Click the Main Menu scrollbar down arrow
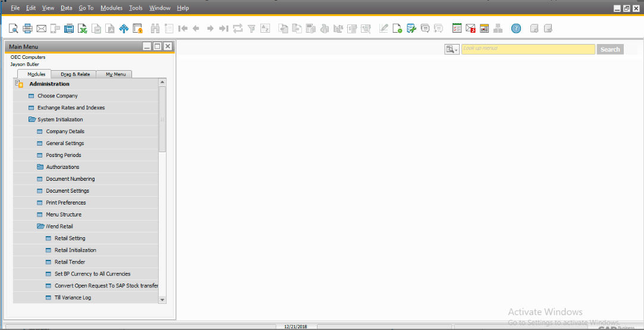The image size is (644, 330). click(162, 300)
